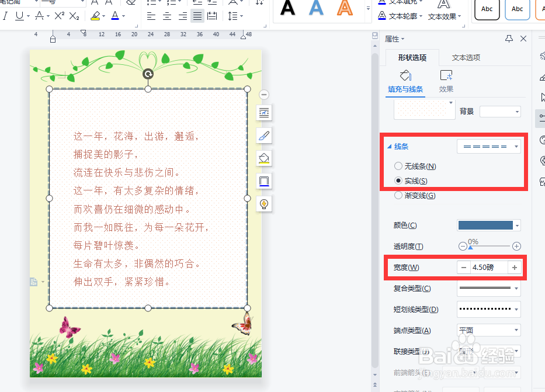Click the minus collapse button beside textbox
The height and width of the screenshot is (392, 545).
click(264, 95)
